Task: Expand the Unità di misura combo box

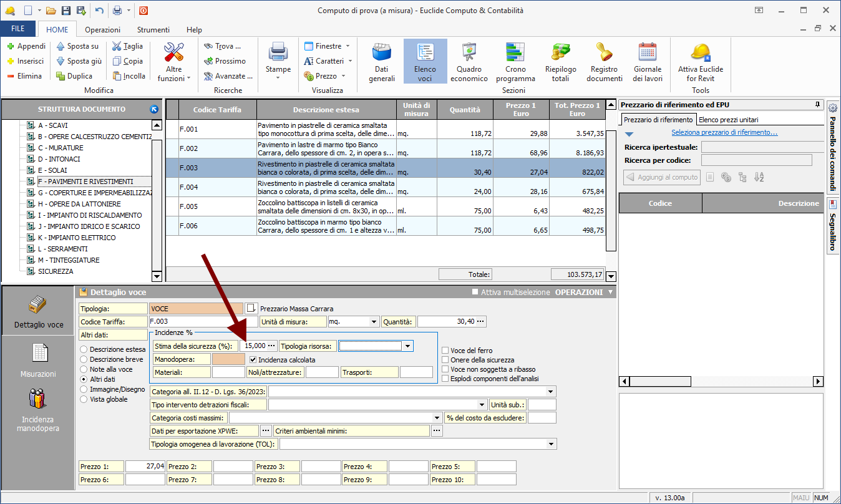Action: coord(374,322)
